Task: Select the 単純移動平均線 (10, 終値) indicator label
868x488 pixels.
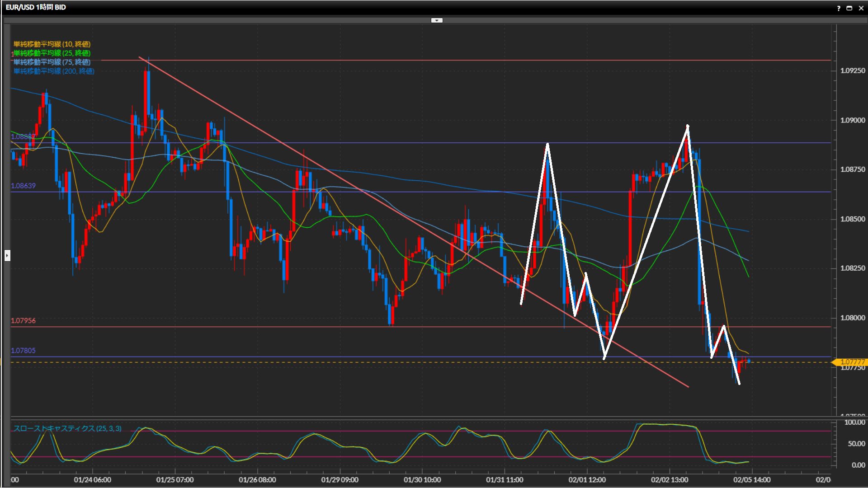Action: point(52,44)
